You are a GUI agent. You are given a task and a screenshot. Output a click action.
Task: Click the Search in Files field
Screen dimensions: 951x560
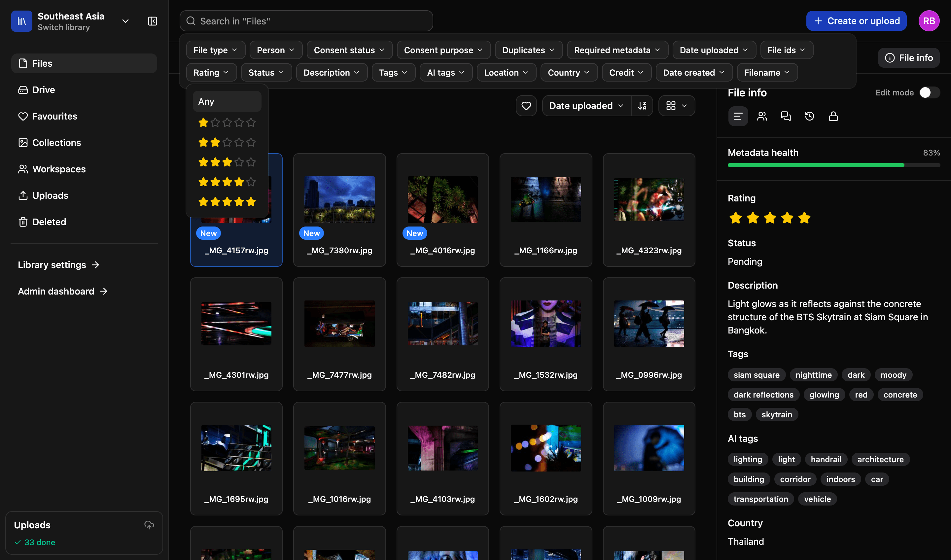pos(306,21)
